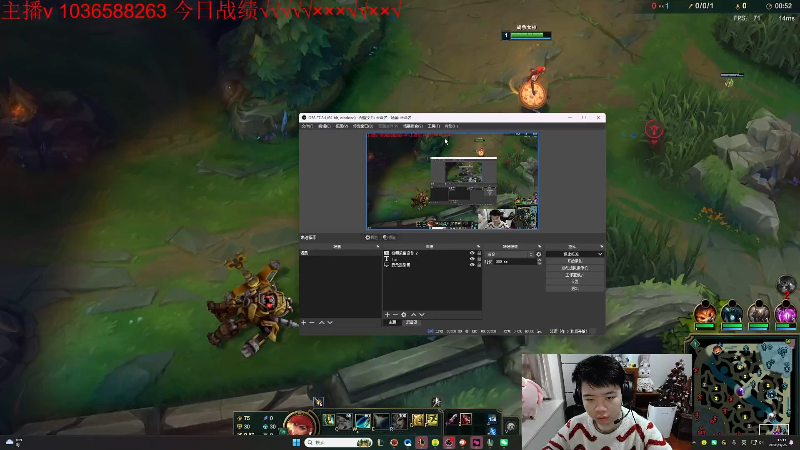Click the virtual camera button in Controls
800x450 pixels.
[x=574, y=268]
